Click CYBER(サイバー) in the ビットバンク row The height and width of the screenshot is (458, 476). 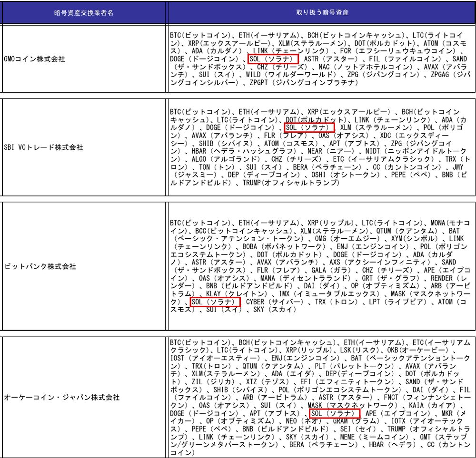coord(275,302)
